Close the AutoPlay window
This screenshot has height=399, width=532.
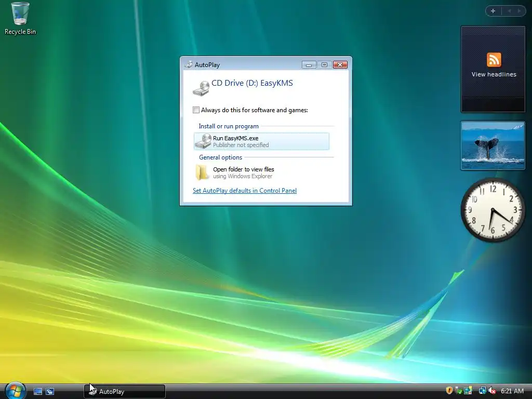coord(340,65)
